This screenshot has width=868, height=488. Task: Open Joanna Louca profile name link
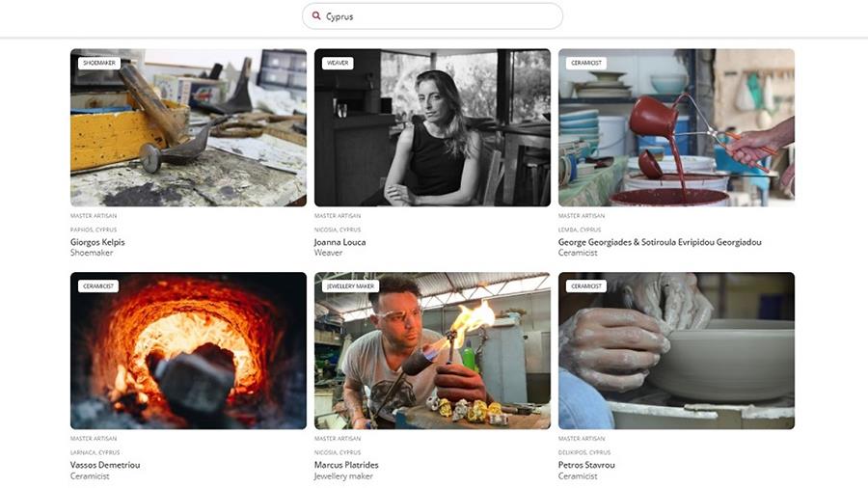coord(339,242)
